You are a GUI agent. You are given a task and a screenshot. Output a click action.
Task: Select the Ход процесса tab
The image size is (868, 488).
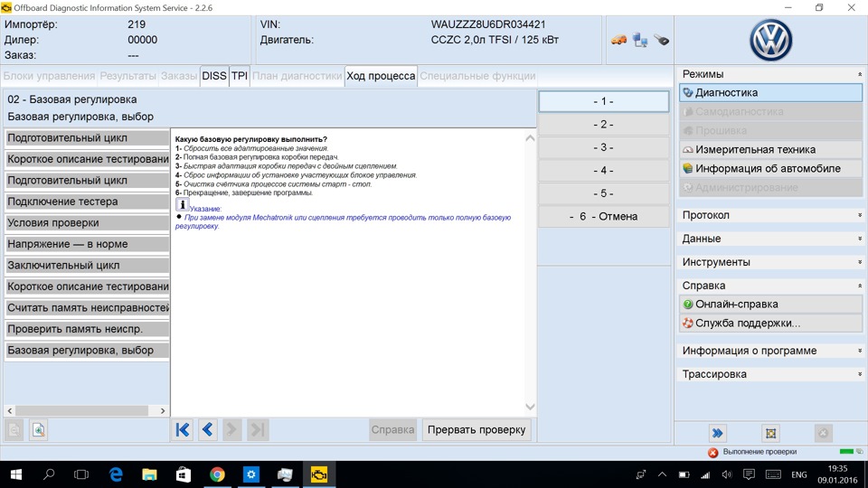(381, 76)
